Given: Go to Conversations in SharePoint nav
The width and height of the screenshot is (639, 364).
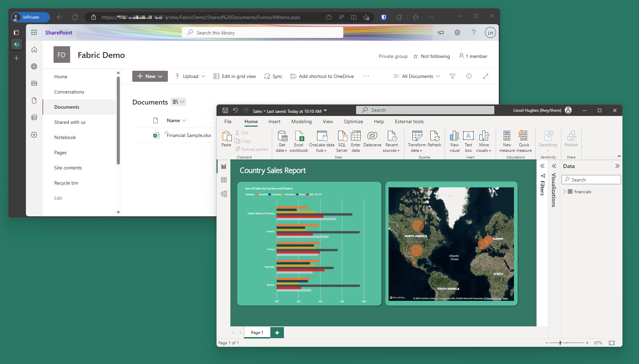Looking at the screenshot, I should [x=69, y=92].
